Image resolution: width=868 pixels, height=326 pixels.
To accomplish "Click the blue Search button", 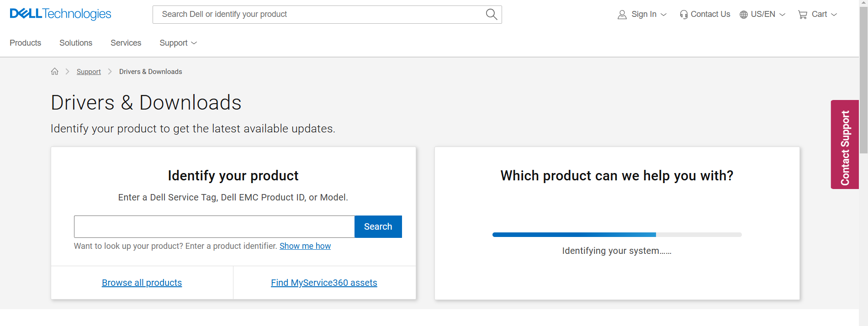I will click(x=378, y=226).
